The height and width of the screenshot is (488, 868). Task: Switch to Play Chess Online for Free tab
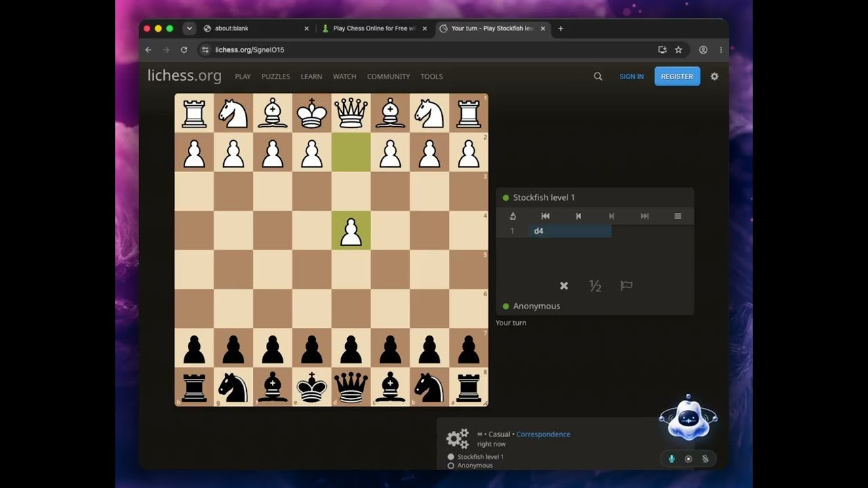pyautogui.click(x=374, y=28)
